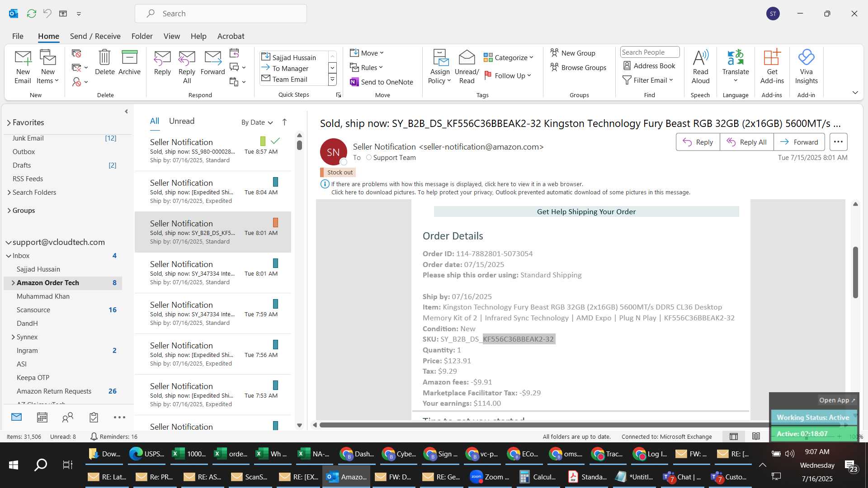Click the Search People field

click(650, 52)
